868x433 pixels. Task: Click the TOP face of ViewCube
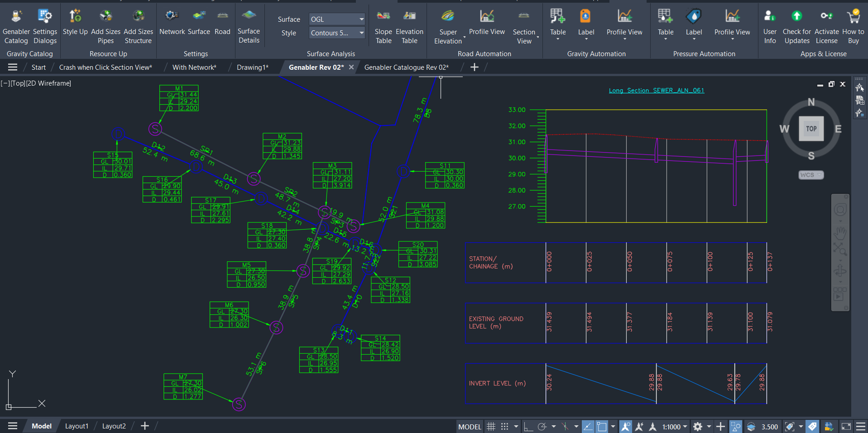811,129
